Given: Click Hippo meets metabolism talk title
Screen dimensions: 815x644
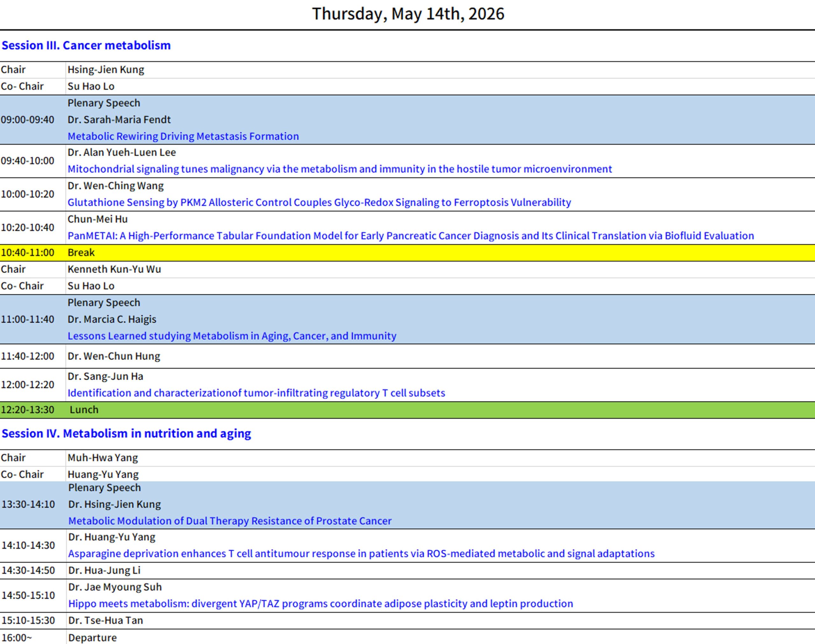Looking at the screenshot, I should click(x=320, y=604).
